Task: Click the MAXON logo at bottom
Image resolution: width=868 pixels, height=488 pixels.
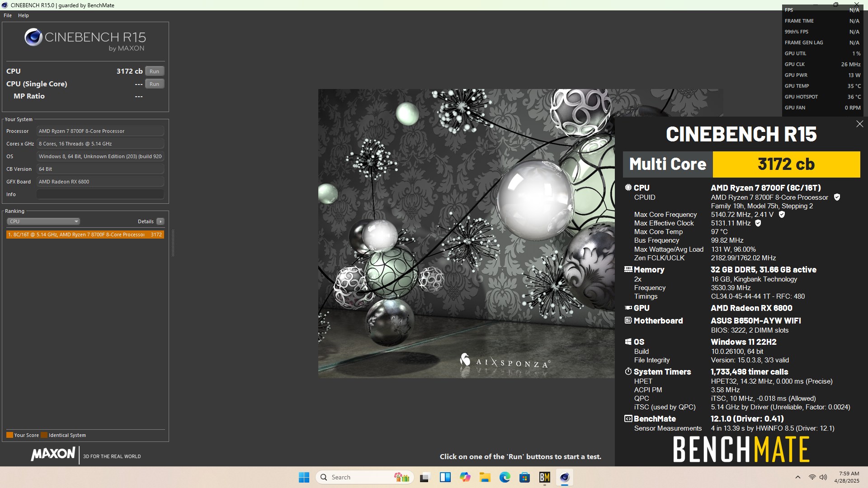Action: tap(53, 454)
